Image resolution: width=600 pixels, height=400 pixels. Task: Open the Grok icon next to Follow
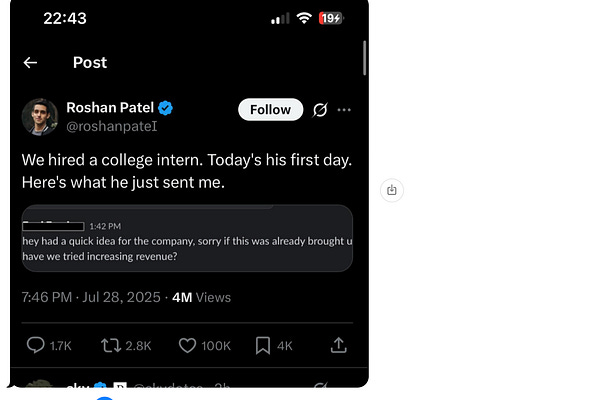[321, 110]
